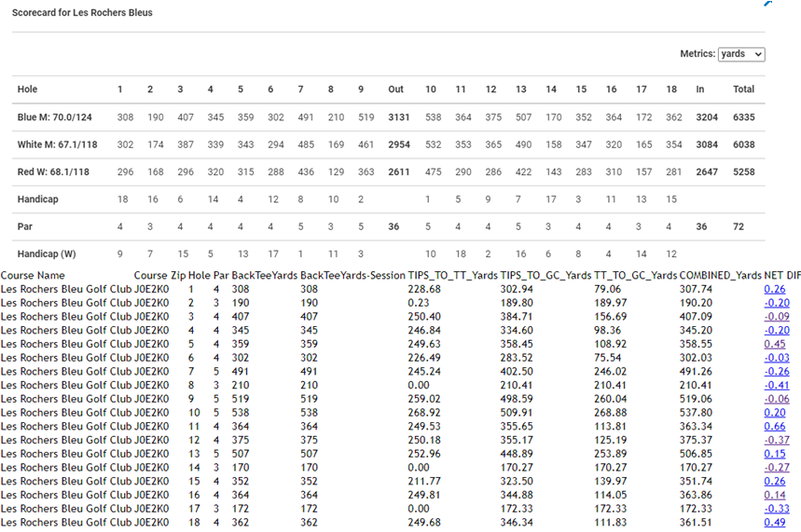Select the 'Handicap (W)' row label
Viewport: 801px width, 532px height.
[47, 254]
